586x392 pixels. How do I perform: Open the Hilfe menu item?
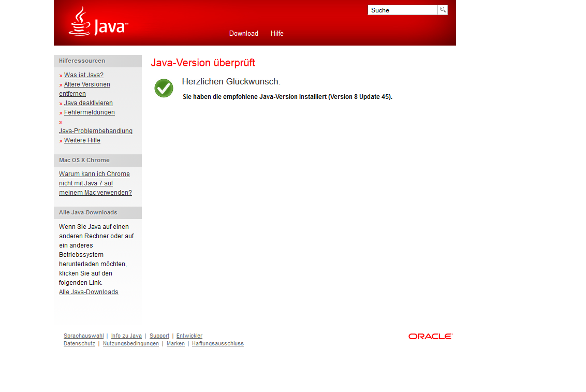(x=277, y=33)
